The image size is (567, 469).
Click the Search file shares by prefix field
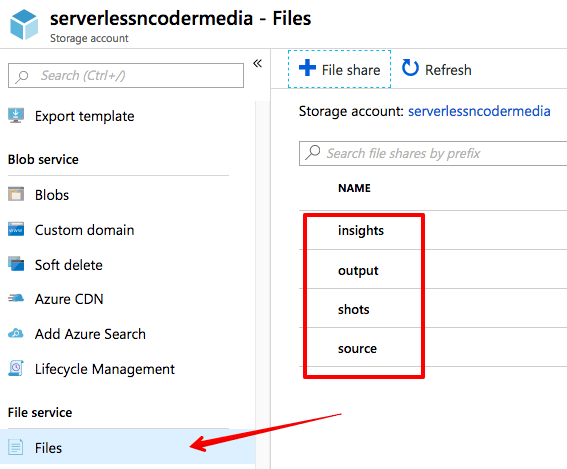(433, 153)
